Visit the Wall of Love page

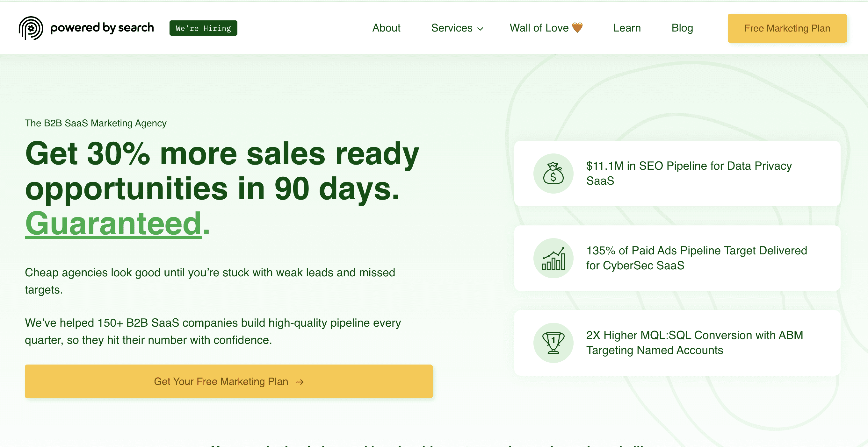(x=539, y=28)
